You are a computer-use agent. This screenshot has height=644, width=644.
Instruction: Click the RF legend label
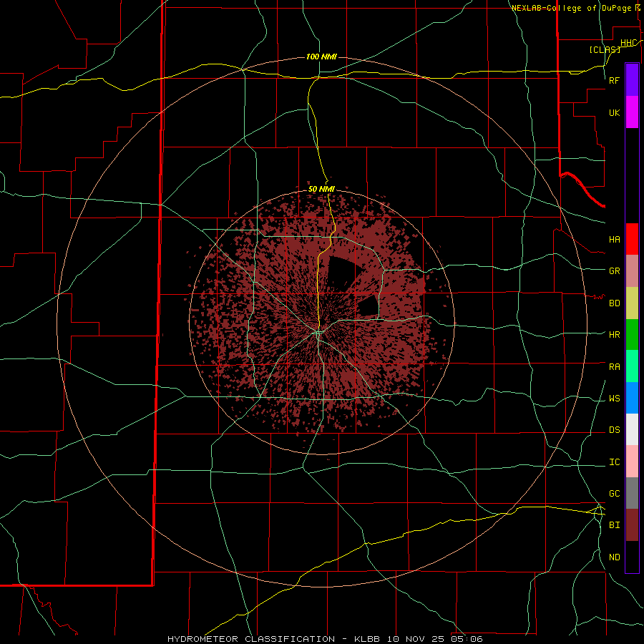coord(615,80)
